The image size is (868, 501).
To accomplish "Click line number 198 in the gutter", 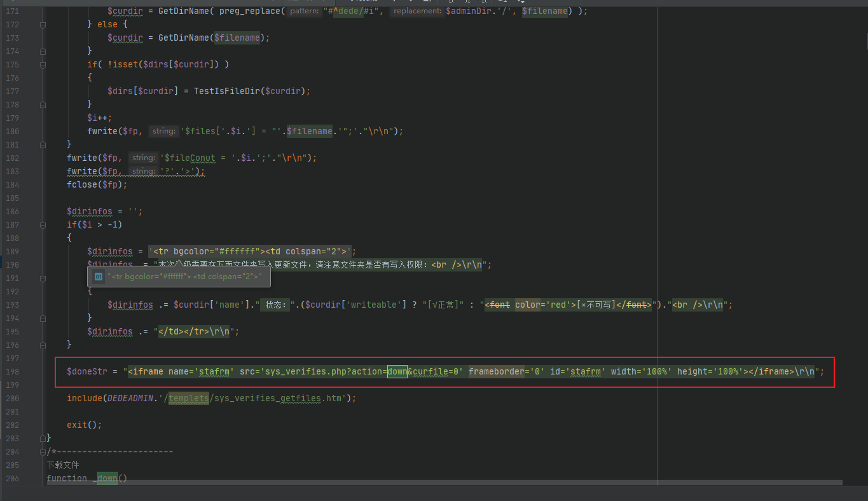I will (x=13, y=371).
